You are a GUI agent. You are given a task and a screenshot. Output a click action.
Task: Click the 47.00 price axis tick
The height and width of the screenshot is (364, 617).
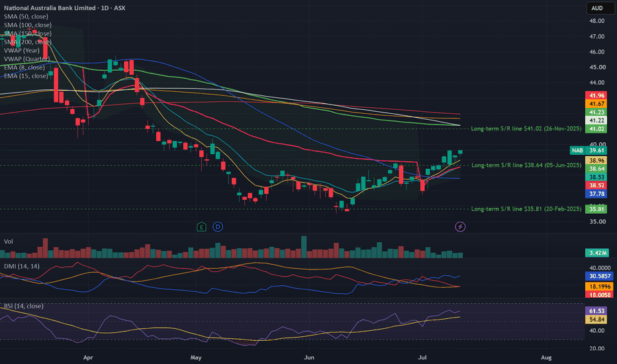(597, 36)
